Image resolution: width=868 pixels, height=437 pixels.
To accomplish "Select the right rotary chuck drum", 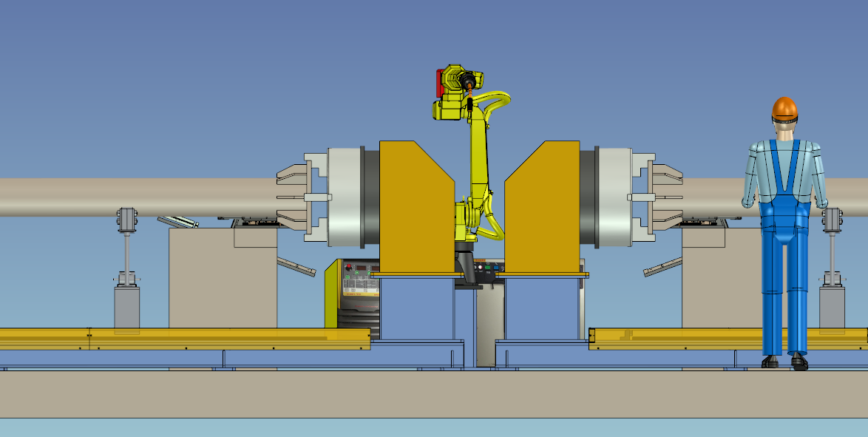I will (614, 197).
